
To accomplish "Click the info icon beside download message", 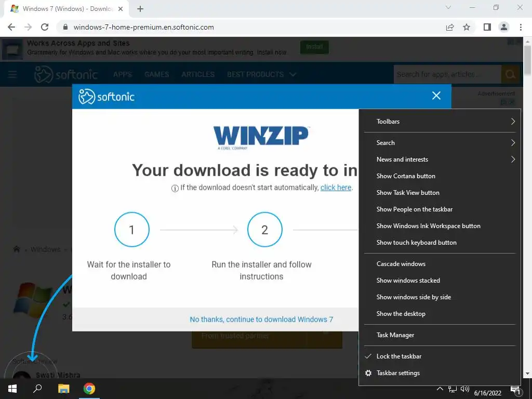I will 175,188.
